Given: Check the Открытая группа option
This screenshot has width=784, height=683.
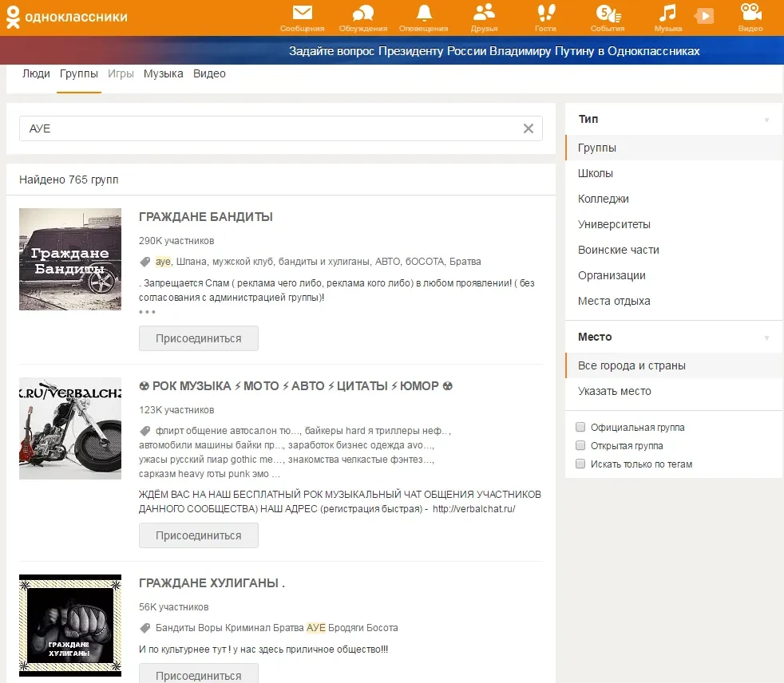Looking at the screenshot, I should [580, 446].
